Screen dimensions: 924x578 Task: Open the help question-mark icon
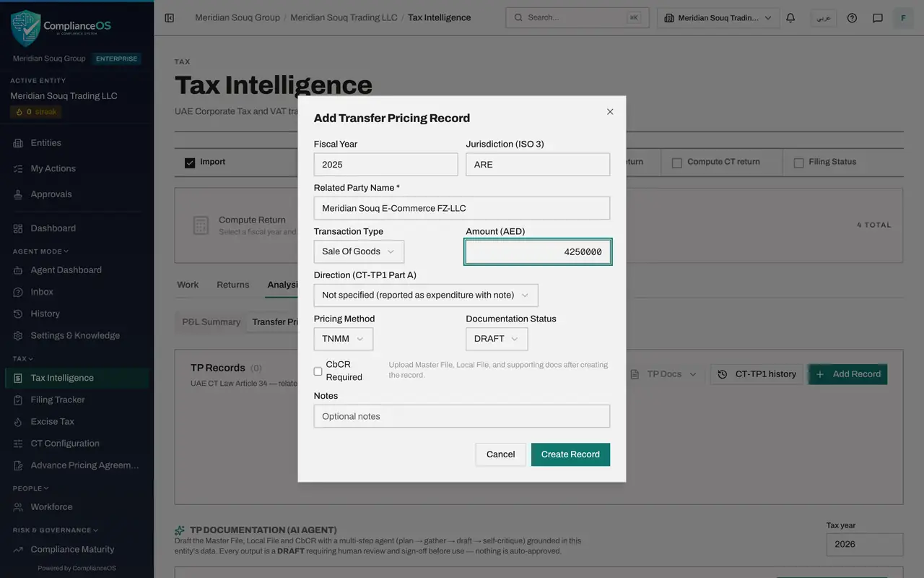[852, 17]
